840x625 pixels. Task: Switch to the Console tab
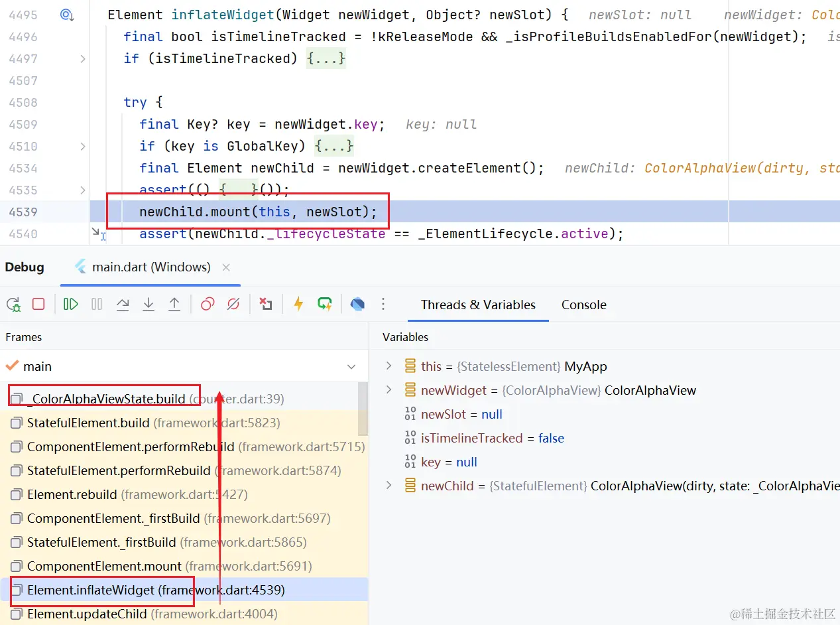point(584,305)
